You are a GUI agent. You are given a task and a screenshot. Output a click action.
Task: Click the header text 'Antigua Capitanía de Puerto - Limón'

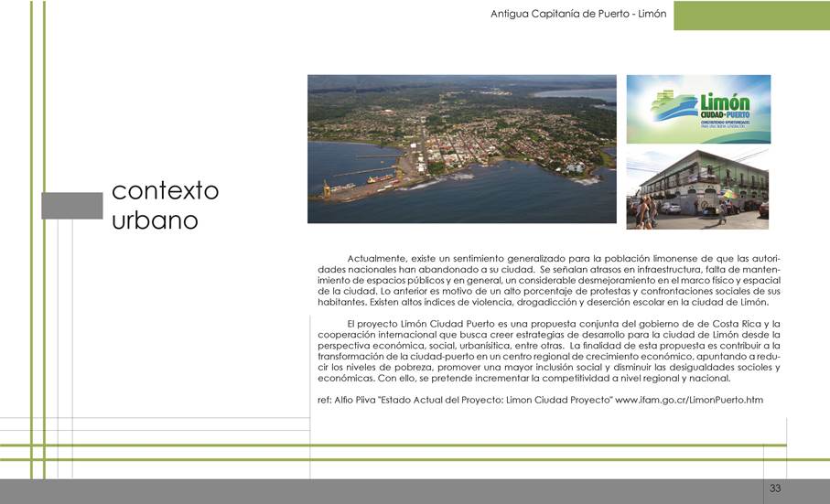click(578, 15)
